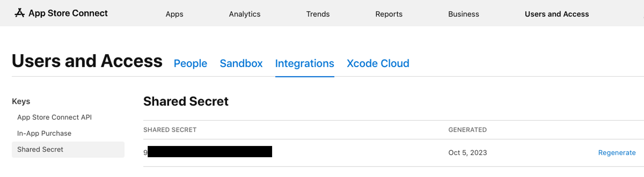Open the Business section
The width and height of the screenshot is (644, 177).
click(464, 14)
